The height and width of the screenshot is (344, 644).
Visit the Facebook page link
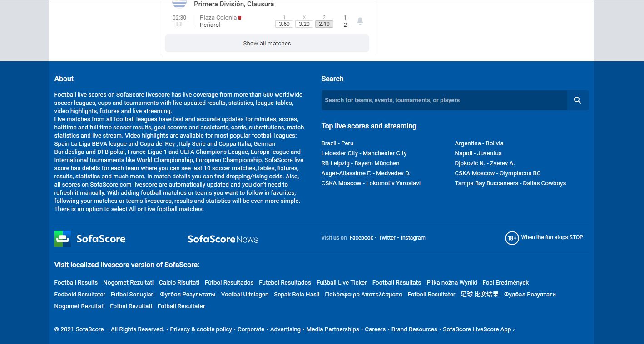(x=361, y=238)
